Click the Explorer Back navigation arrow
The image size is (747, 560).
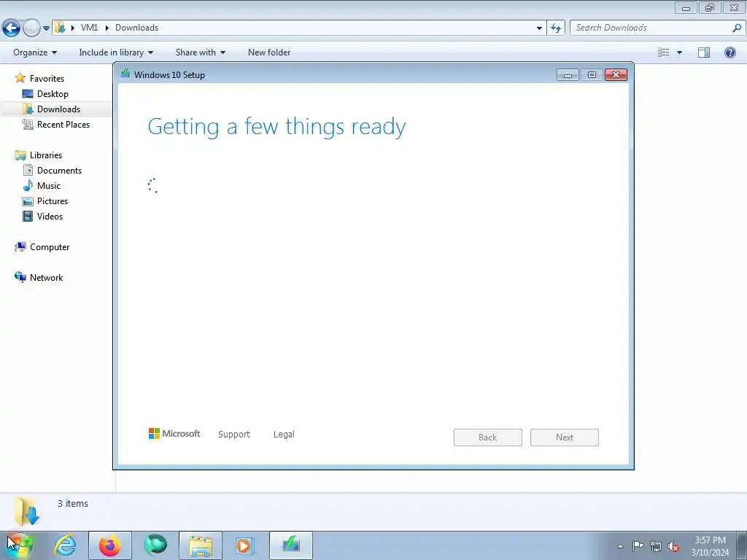pyautogui.click(x=12, y=28)
